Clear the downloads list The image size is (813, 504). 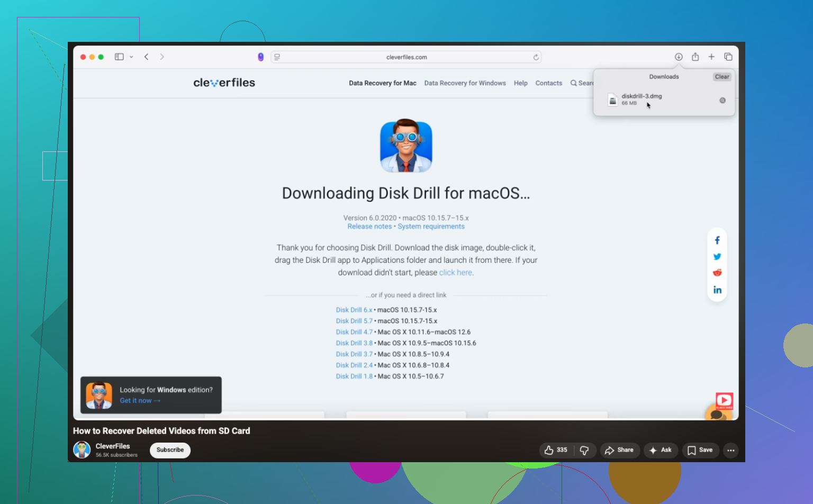[x=722, y=77]
